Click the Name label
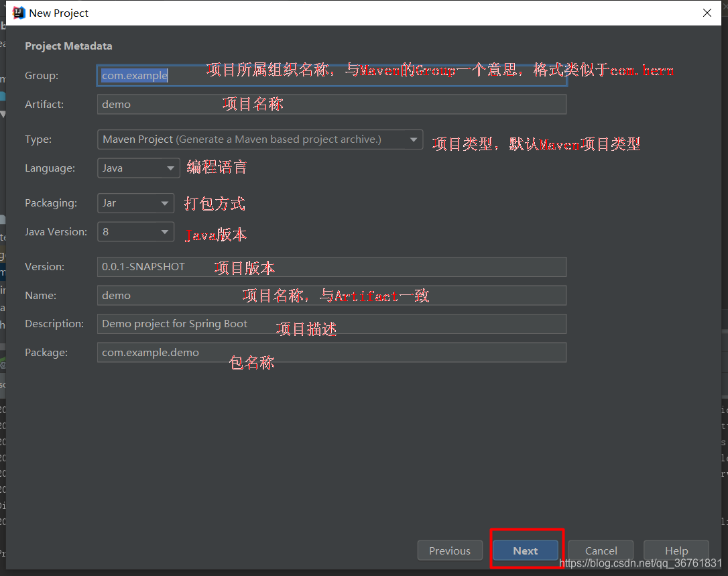This screenshot has width=728, height=576. click(40, 296)
